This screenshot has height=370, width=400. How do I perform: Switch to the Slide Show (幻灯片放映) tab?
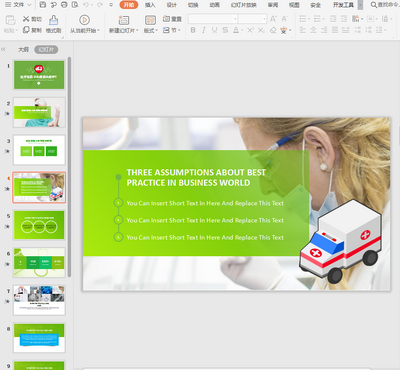(244, 5)
